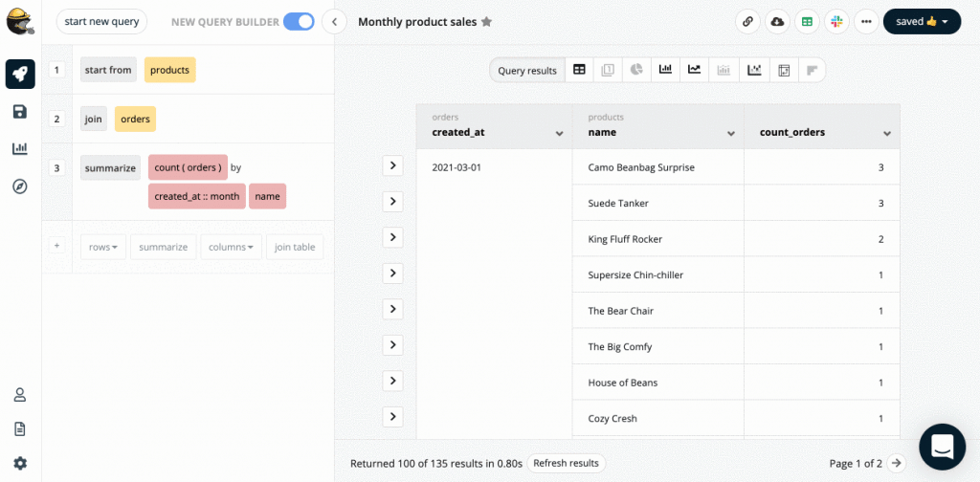The height and width of the screenshot is (482, 980).
Task: Expand the Supersize Chin-chiller row
Action: (x=392, y=273)
